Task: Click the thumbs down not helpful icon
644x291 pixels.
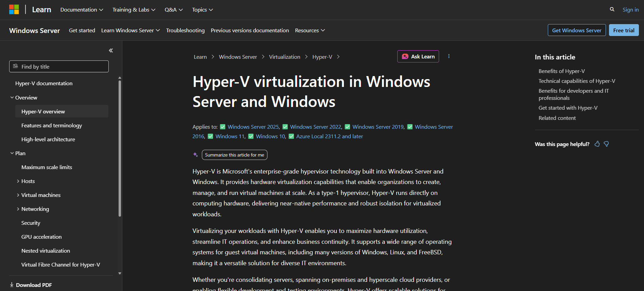Action: [x=606, y=144]
